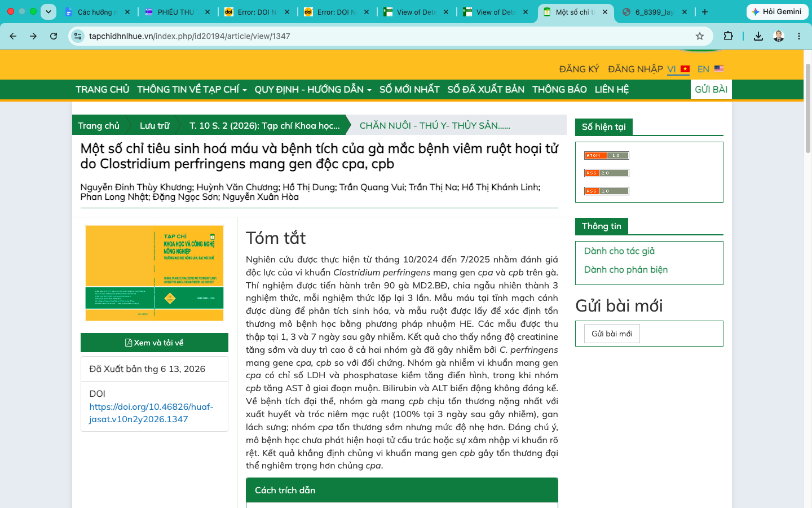The image size is (812, 508).
Task: Expand the tab search dropdown arrow
Action: pyautogui.click(x=48, y=12)
